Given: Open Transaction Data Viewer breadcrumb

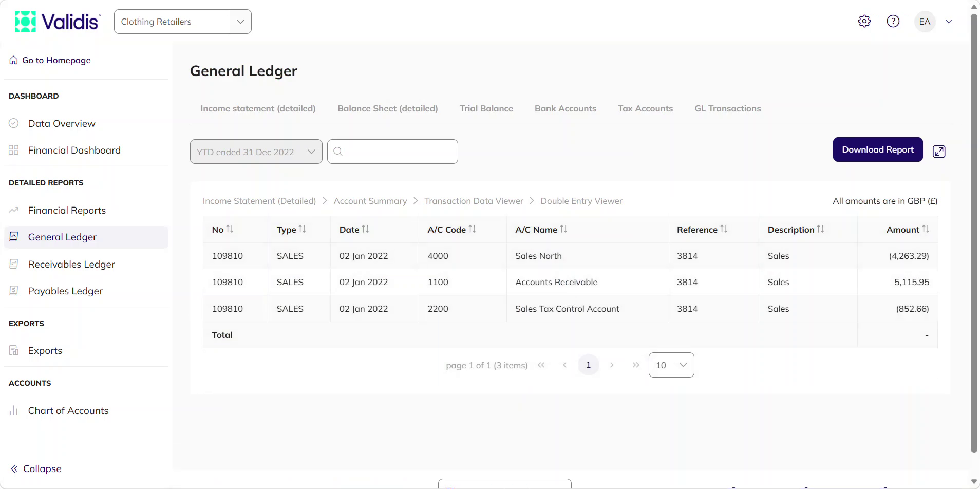Looking at the screenshot, I should (x=474, y=201).
